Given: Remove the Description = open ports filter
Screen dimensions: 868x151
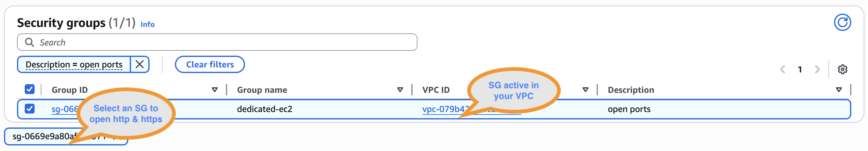Looking at the screenshot, I should [139, 64].
